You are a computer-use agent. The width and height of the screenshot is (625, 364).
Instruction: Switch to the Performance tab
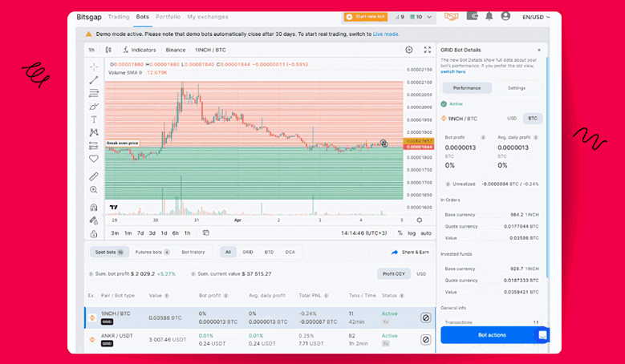467,88
